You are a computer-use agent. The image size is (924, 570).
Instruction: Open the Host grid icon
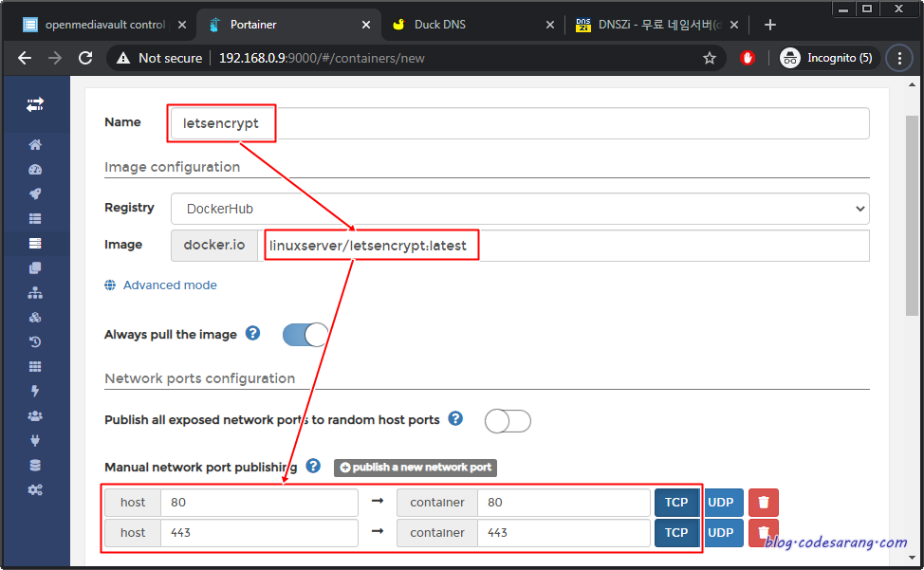point(35,366)
